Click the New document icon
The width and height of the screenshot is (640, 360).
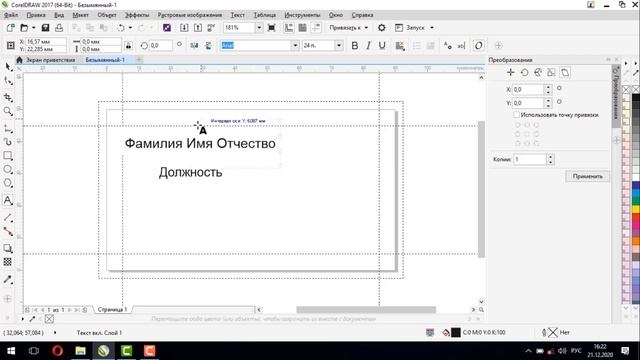pyautogui.click(x=11, y=28)
